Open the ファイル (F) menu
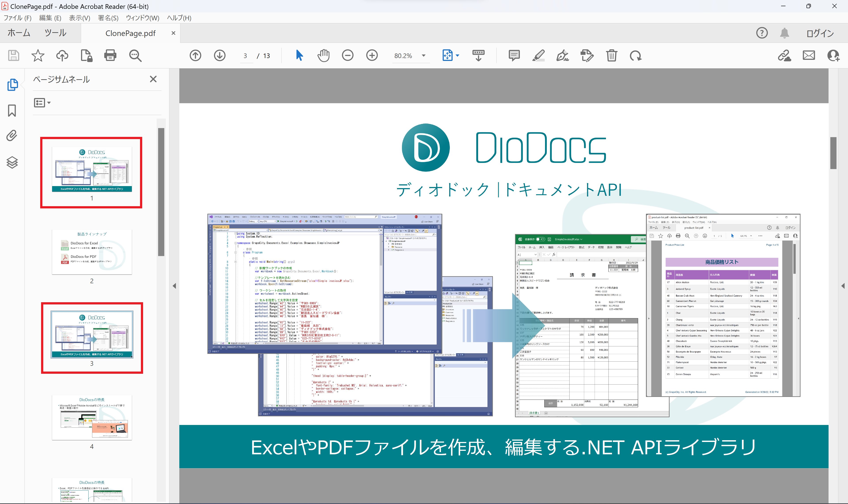 pyautogui.click(x=17, y=18)
